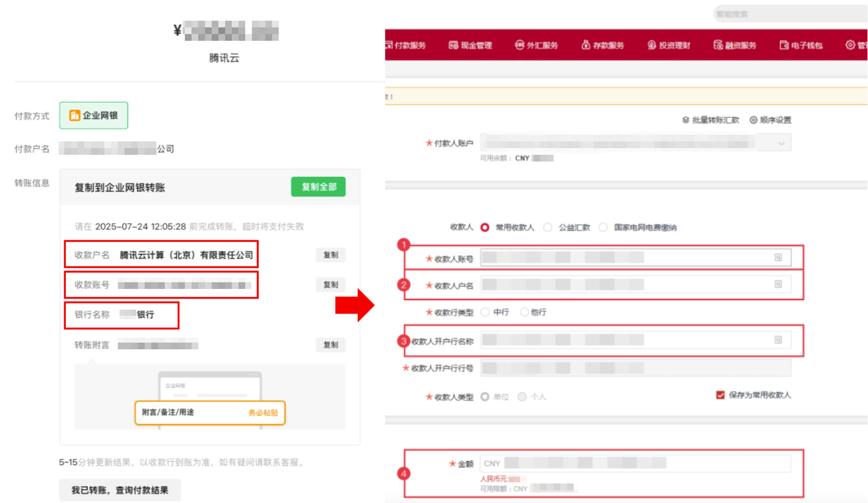Image resolution: width=868 pixels, height=503 pixels.
Task: Open 顺序设置 link
Action: 770,120
